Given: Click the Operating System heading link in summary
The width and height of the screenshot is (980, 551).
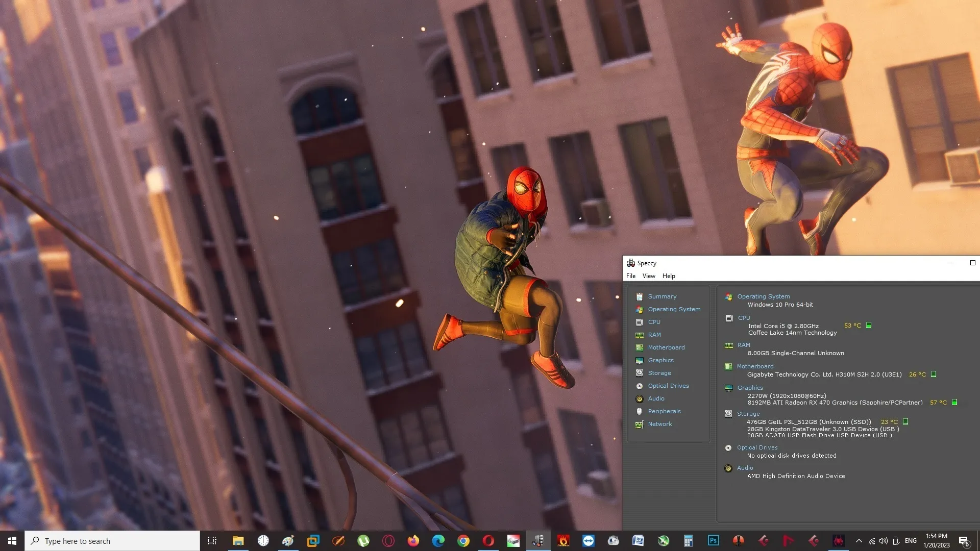Looking at the screenshot, I should tap(763, 296).
